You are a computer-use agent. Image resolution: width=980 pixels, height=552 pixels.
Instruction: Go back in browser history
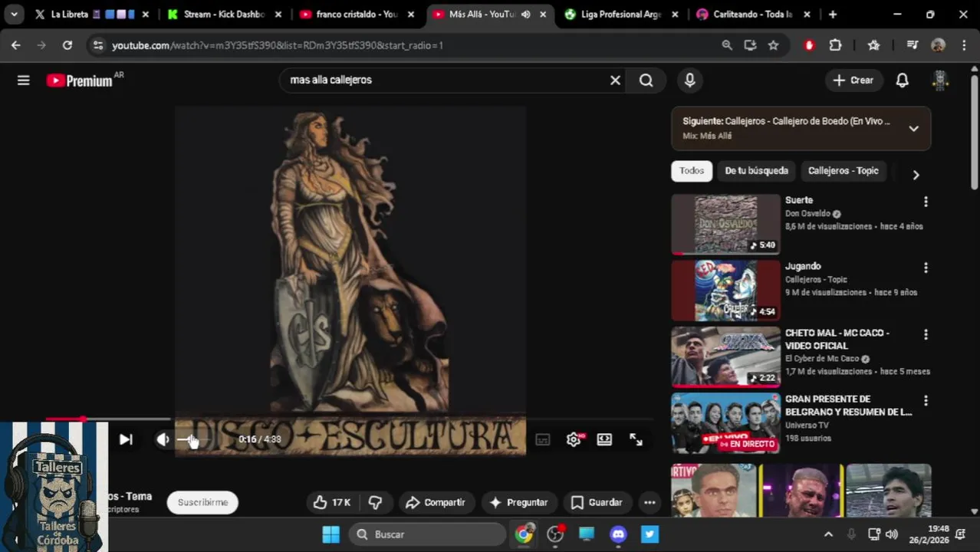[x=16, y=45]
